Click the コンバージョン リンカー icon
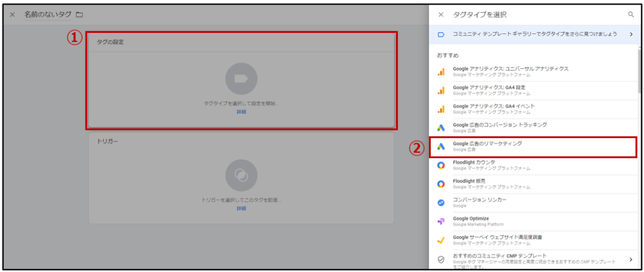This screenshot has width=644, height=272. pyautogui.click(x=440, y=203)
